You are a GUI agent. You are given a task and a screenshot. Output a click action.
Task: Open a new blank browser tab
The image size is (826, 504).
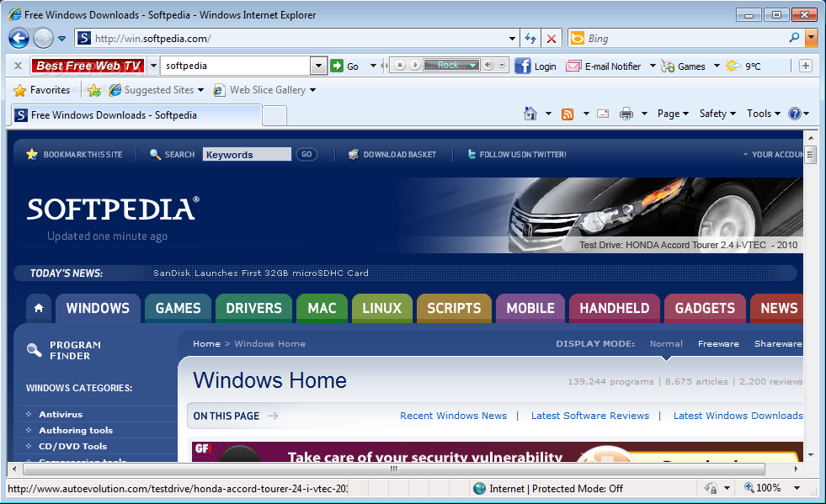[x=274, y=116]
